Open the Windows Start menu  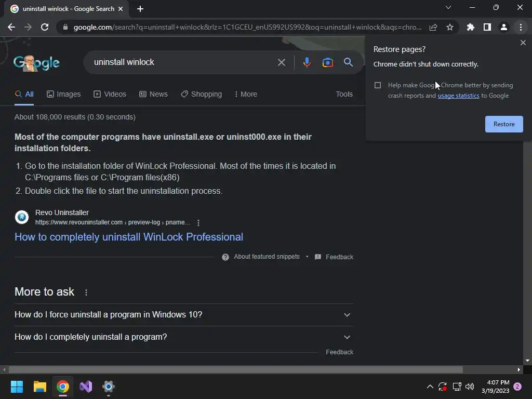click(17, 387)
